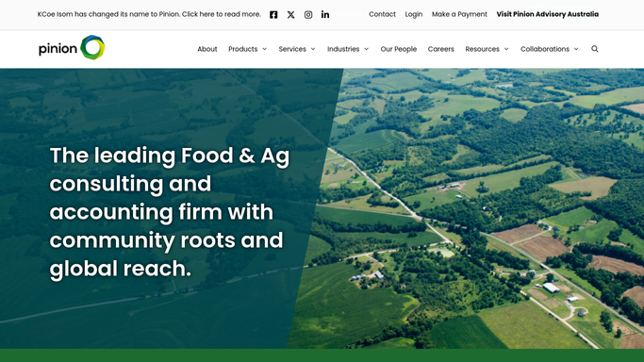Expand the Services dropdown chevron

[313, 49]
